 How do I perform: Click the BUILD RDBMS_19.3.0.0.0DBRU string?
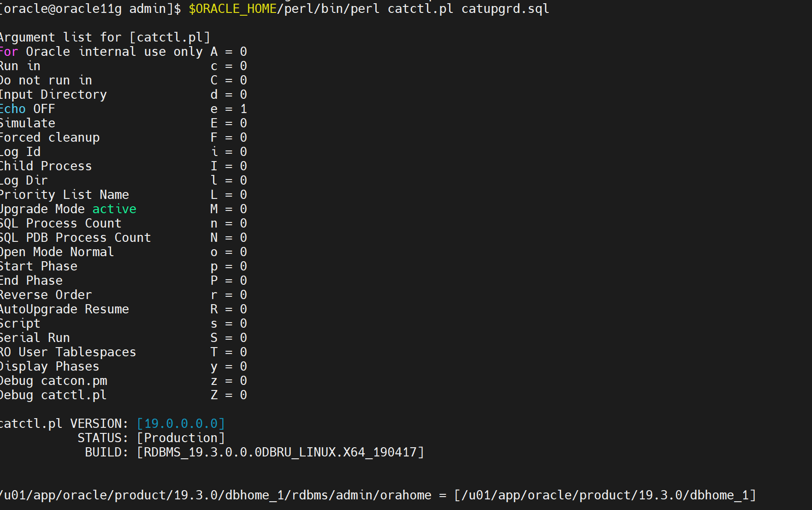[280, 452]
